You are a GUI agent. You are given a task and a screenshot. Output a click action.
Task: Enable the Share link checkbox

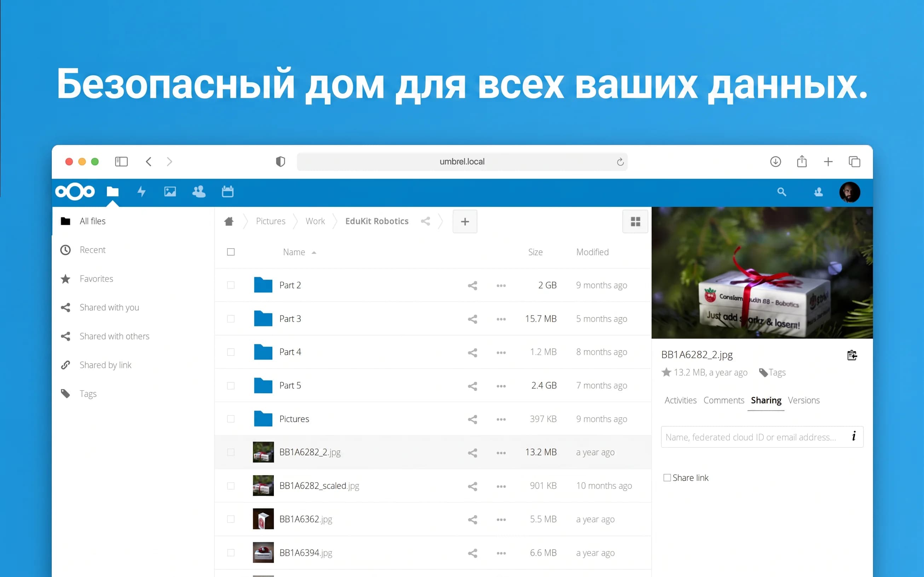667,478
